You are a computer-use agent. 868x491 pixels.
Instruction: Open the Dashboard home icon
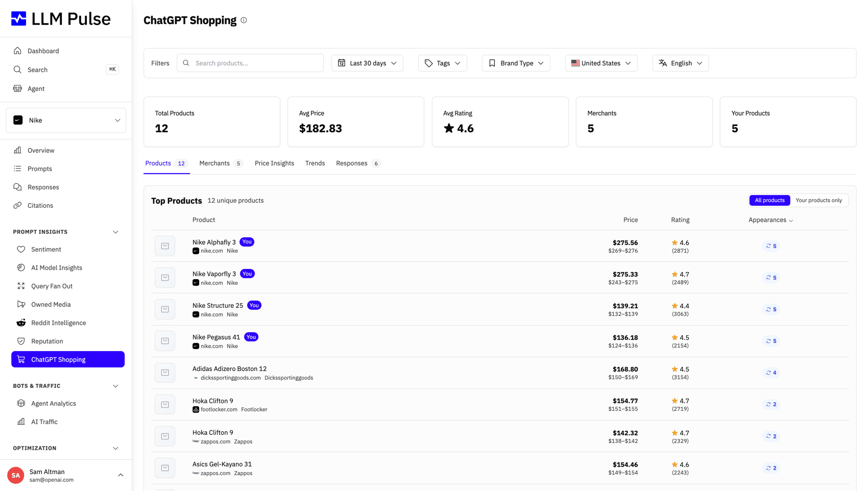(17, 51)
